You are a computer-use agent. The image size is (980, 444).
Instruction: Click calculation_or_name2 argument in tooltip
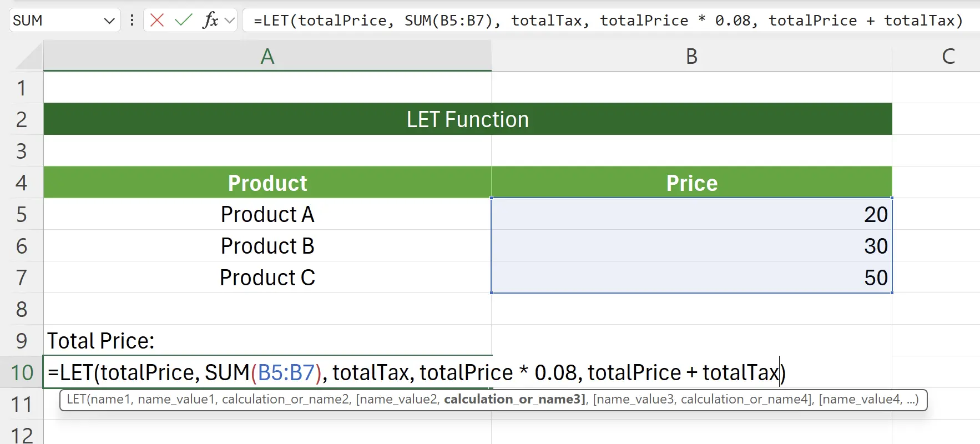pos(285,399)
